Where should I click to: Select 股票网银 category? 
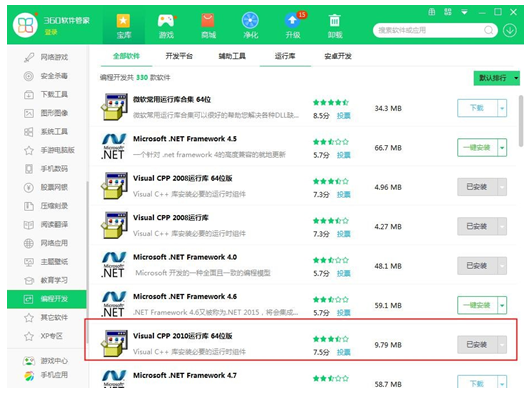[46, 187]
